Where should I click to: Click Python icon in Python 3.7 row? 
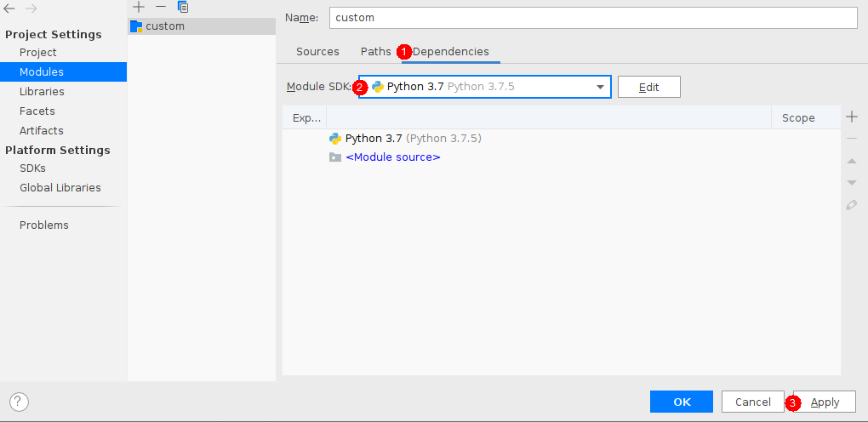[x=335, y=139]
